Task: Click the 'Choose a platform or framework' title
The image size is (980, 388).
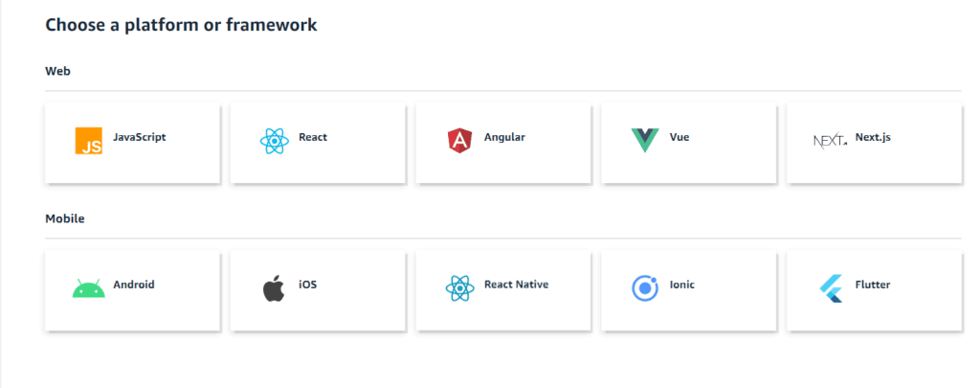Action: (x=181, y=25)
